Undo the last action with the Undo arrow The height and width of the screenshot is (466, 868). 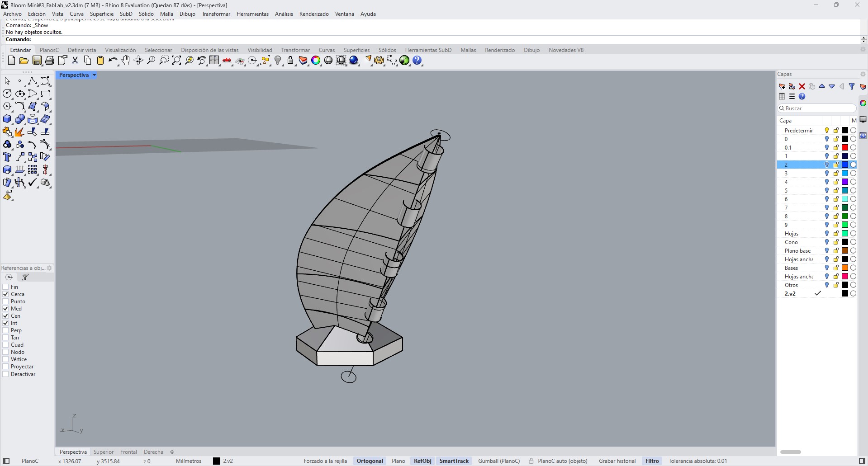coord(113,60)
